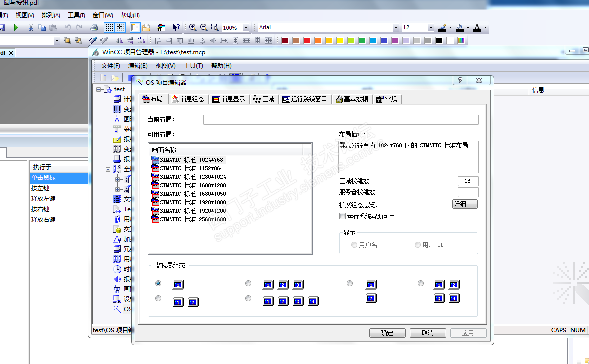Switch to the 常规 tab
Image resolution: width=589 pixels, height=364 pixels.
pyautogui.click(x=387, y=99)
